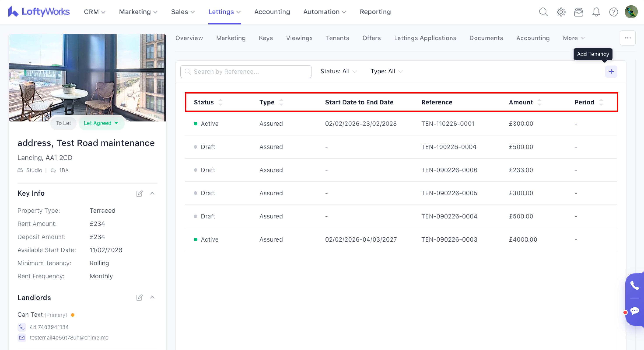Open the Status: All filter dropdown
Screen dimensions: 644x350
click(x=338, y=71)
